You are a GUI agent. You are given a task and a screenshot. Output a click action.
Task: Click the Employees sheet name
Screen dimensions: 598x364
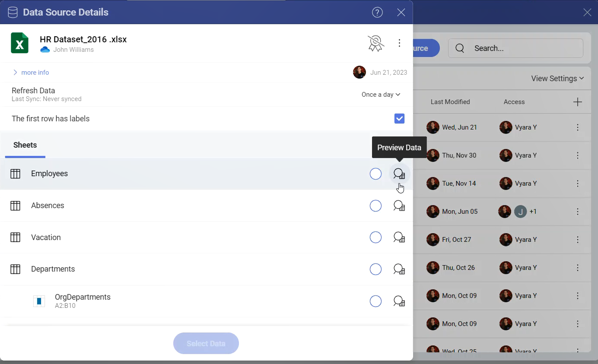tap(49, 174)
